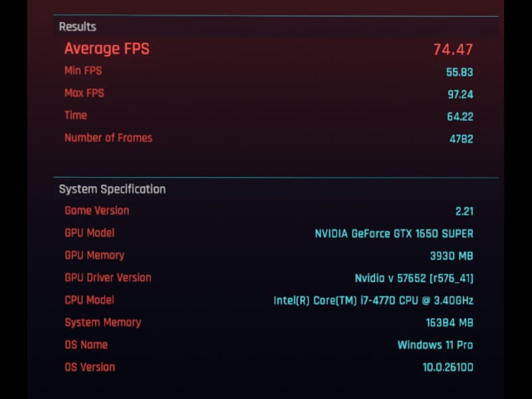
Task: Select the Min FPS label
Action: click(x=83, y=70)
